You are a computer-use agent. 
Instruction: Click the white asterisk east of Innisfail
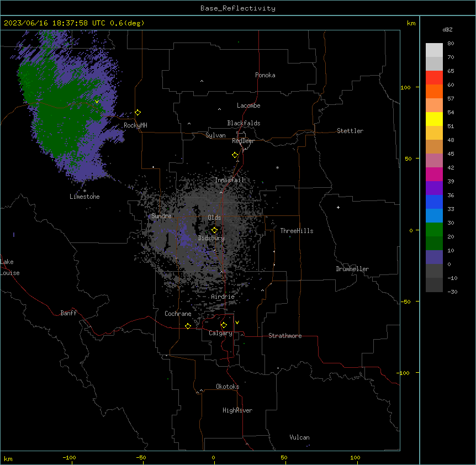click(277, 167)
